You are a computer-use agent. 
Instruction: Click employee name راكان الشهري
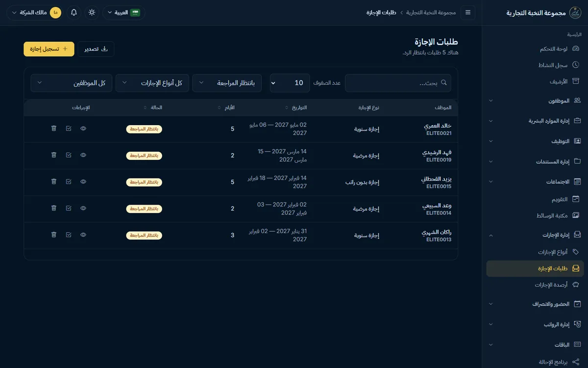(x=437, y=232)
